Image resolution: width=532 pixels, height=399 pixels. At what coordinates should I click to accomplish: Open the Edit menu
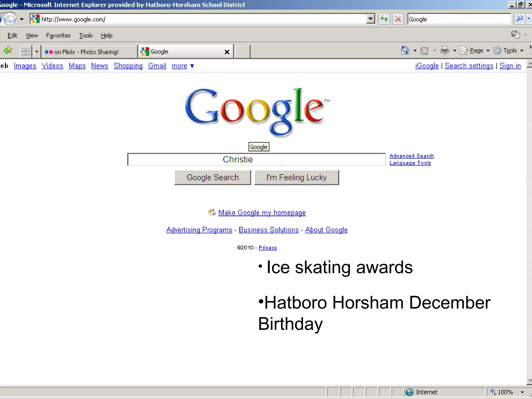(x=12, y=36)
